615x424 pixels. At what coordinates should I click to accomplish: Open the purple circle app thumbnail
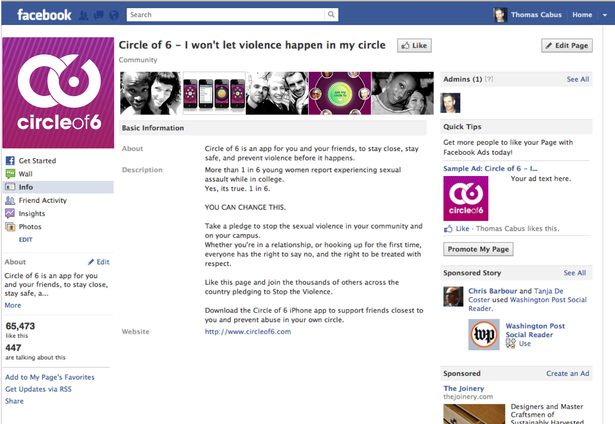[x=340, y=93]
